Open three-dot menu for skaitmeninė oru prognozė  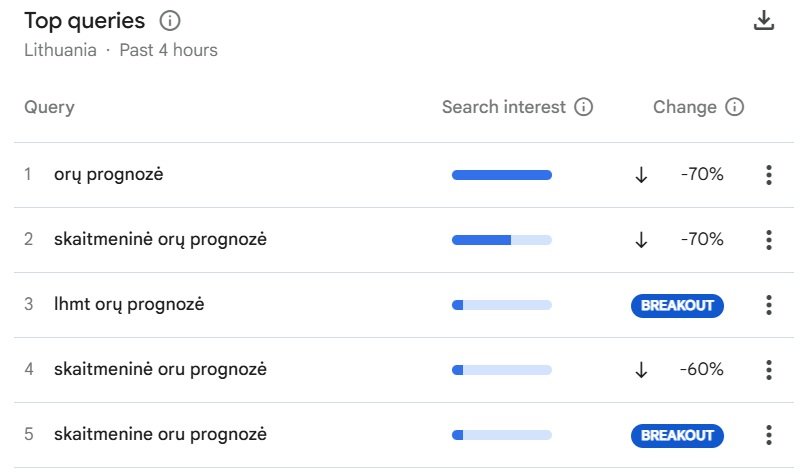pos(769,370)
